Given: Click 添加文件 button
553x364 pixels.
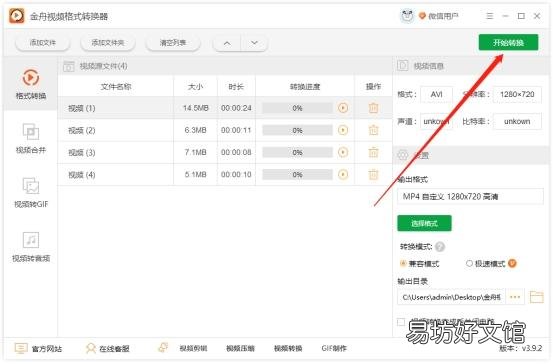Looking at the screenshot, I should pyautogui.click(x=43, y=43).
